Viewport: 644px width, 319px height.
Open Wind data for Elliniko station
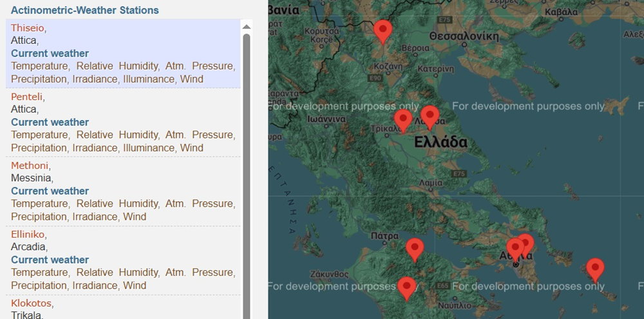[135, 285]
